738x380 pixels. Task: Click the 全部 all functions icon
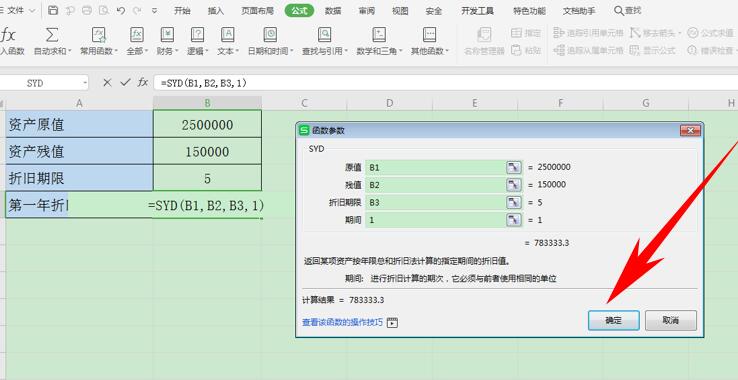pos(136,35)
